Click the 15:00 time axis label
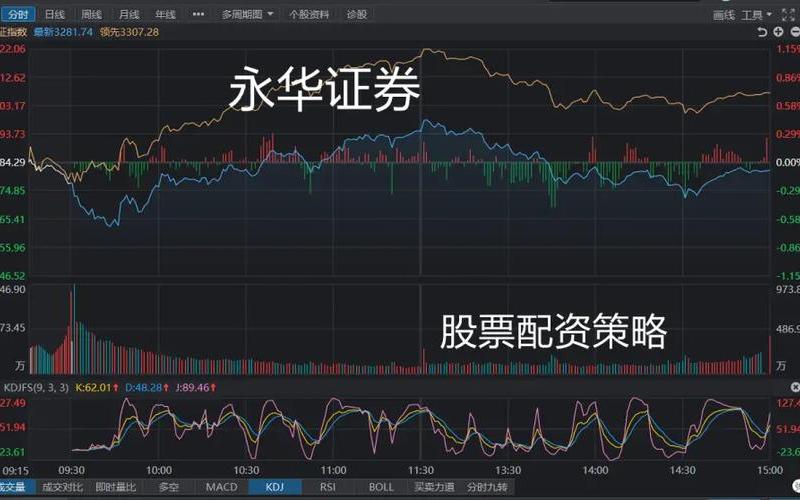This screenshot has width=800, height=500. tap(770, 470)
